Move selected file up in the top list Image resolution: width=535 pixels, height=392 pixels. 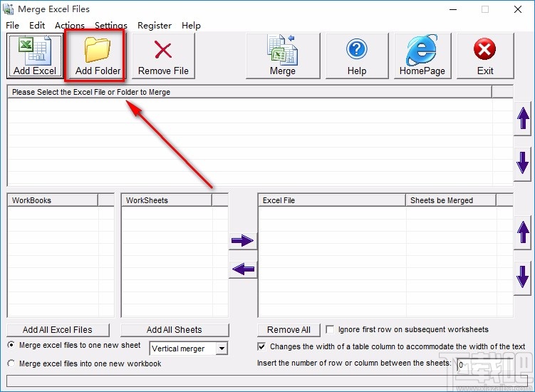523,118
